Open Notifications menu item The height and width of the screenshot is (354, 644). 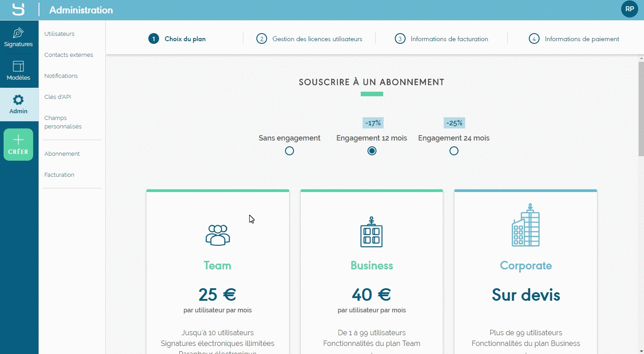pos(61,76)
